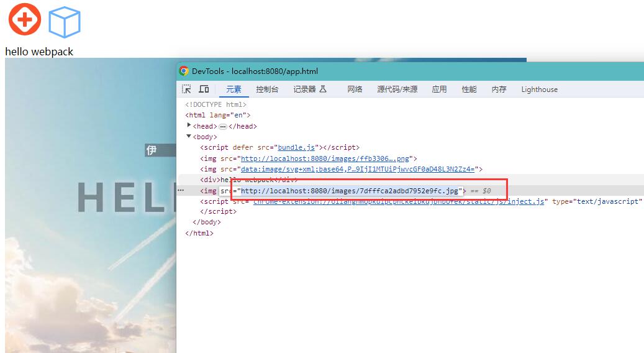Image resolution: width=644 pixels, height=353 pixels.
Task: Select the closing </script> tag line
Action: point(218,211)
